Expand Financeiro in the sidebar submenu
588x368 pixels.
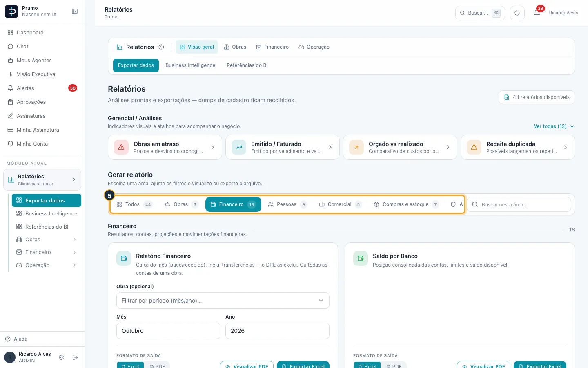pos(47,252)
